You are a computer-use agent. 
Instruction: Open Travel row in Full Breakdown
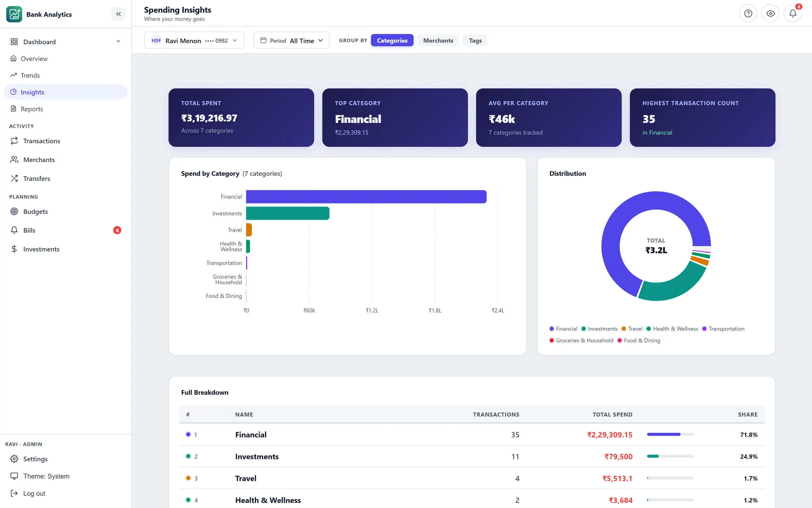tap(472, 478)
